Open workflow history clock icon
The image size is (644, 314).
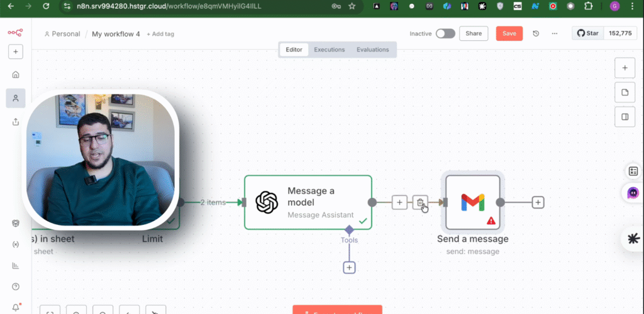click(x=536, y=34)
